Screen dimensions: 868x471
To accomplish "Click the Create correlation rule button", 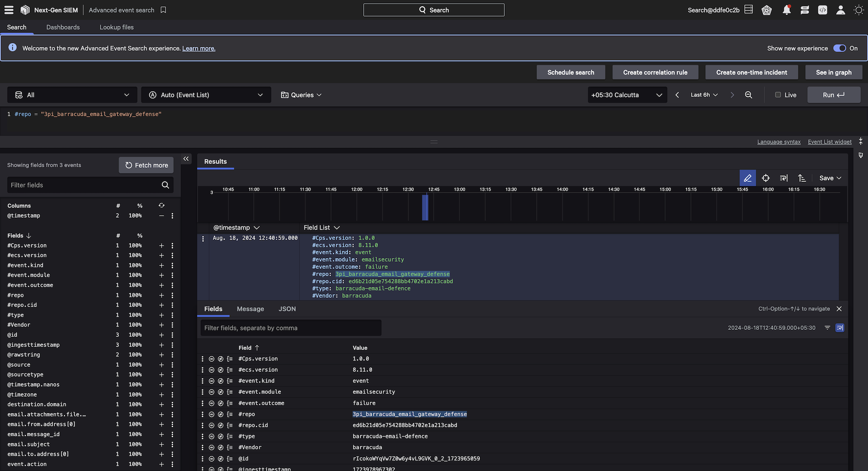I will (x=655, y=72).
